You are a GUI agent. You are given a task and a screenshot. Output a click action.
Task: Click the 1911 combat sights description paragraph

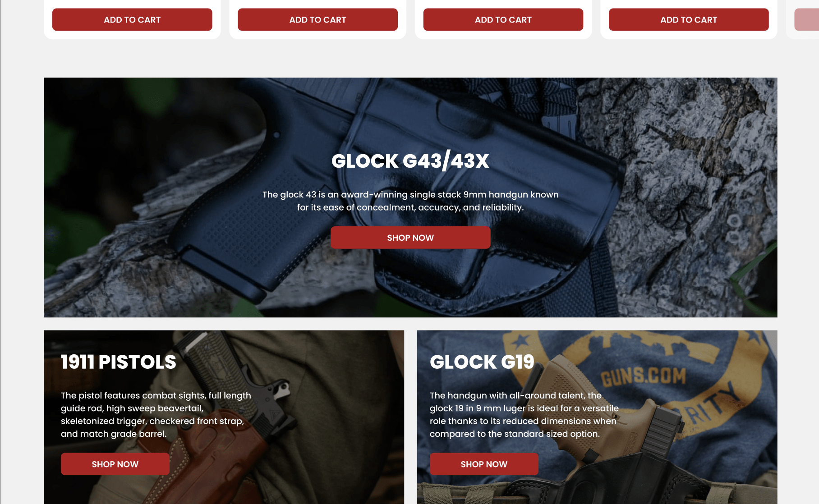click(x=156, y=415)
